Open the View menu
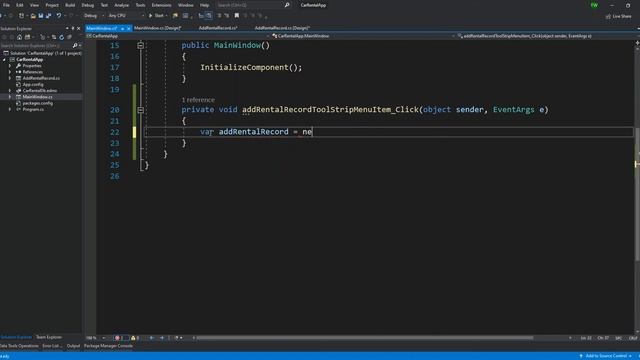This screenshot has height=360, width=640. [x=34, y=5]
